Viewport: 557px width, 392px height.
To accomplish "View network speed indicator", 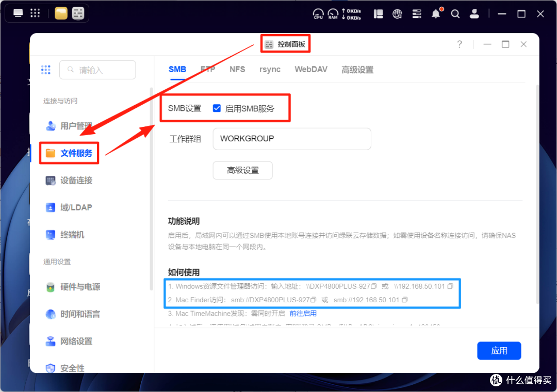I will tap(351, 14).
